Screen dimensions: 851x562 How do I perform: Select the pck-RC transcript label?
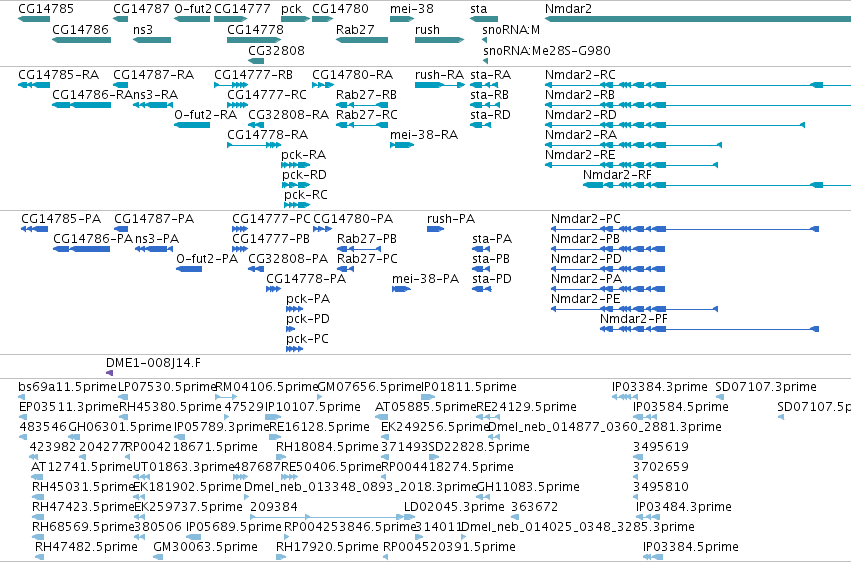306,195
